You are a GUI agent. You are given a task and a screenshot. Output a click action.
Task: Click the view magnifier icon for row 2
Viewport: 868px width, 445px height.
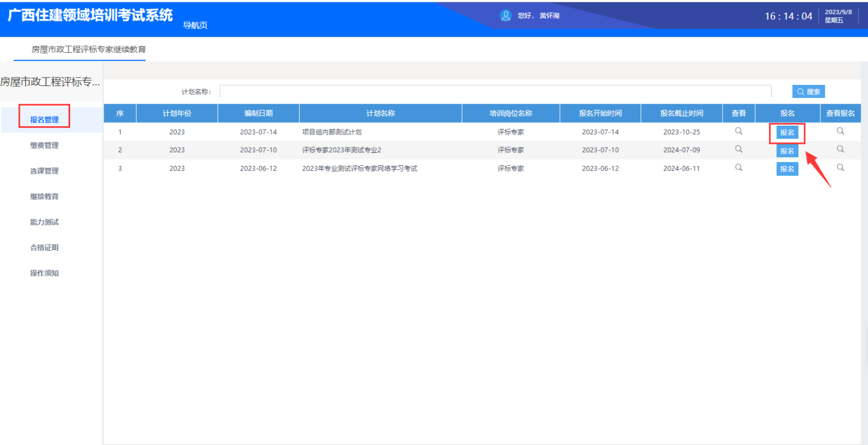[x=738, y=149]
